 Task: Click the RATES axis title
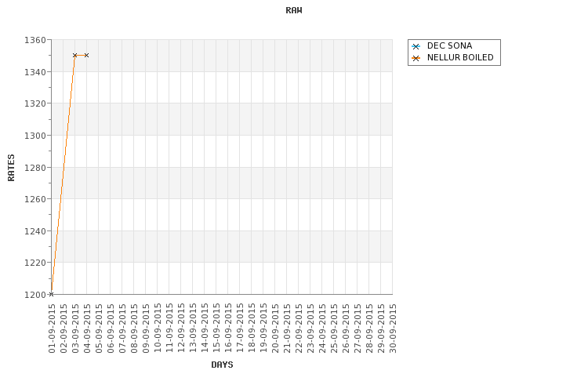11,168
